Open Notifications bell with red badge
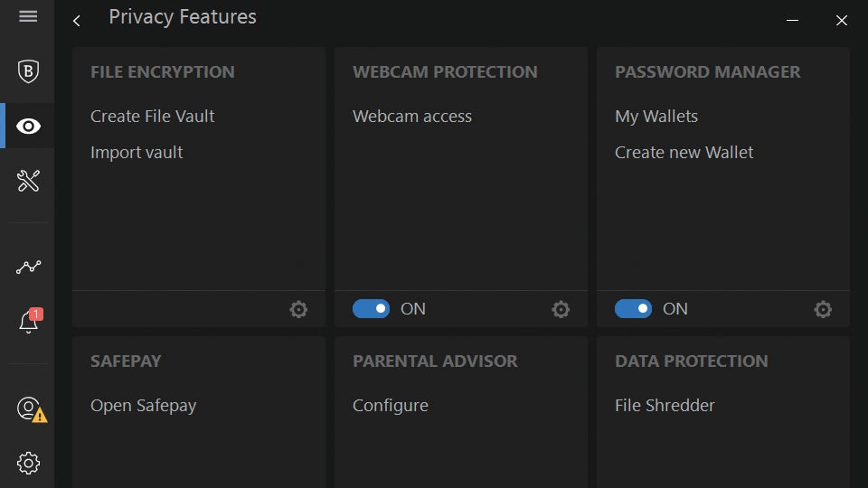This screenshot has height=488, width=868. (28, 322)
